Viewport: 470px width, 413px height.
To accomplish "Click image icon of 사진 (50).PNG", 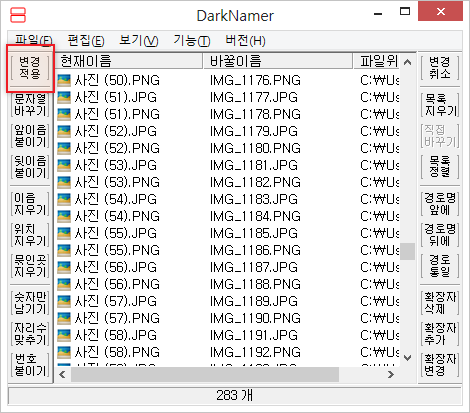I will coord(64,80).
